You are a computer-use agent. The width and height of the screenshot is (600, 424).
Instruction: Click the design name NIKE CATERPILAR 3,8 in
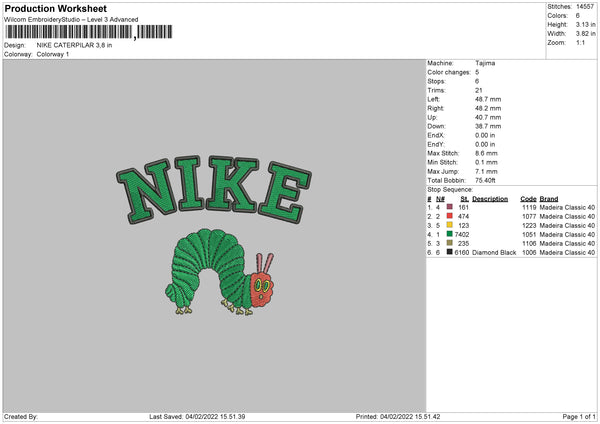point(74,45)
